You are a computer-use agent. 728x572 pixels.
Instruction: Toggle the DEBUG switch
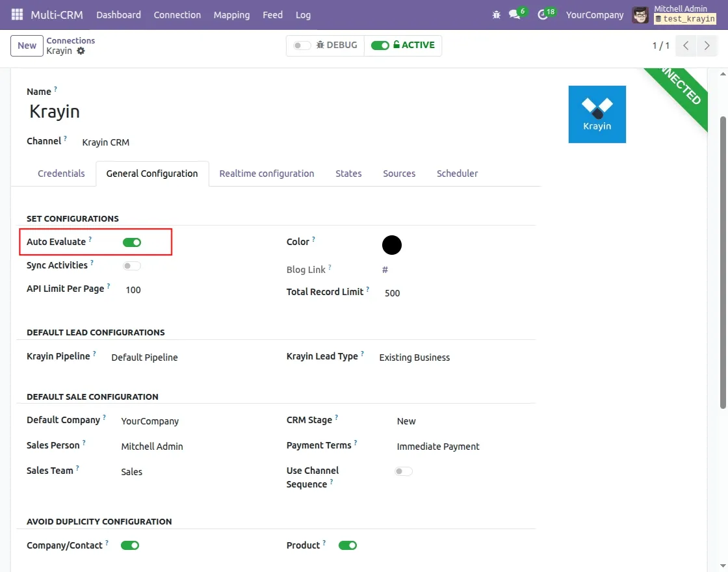303,45
